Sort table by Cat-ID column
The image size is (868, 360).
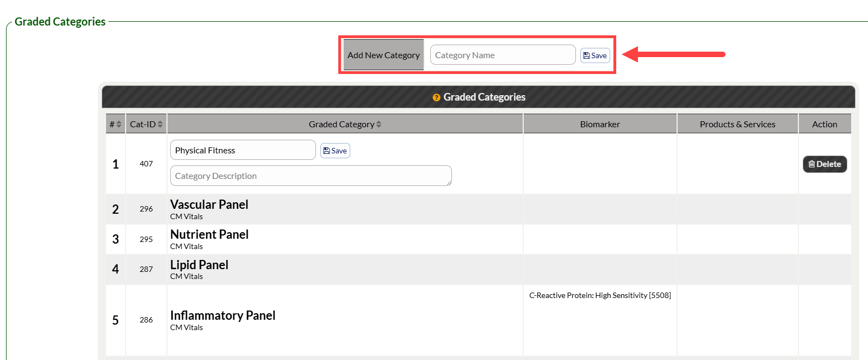click(146, 124)
